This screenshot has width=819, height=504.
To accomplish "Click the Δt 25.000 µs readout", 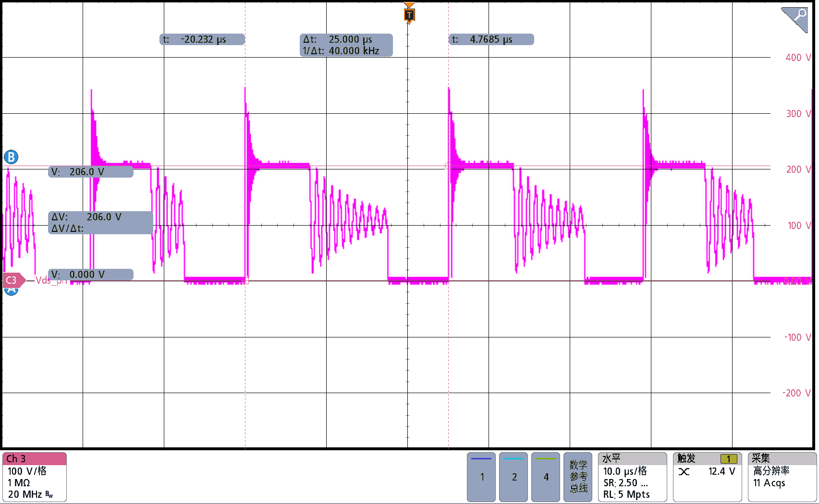I will [x=338, y=39].
